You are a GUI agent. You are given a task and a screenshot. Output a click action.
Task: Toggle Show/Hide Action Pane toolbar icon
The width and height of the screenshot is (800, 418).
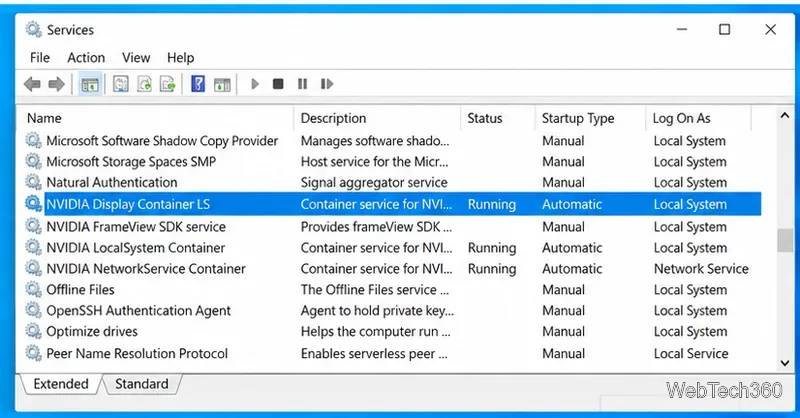pos(222,84)
